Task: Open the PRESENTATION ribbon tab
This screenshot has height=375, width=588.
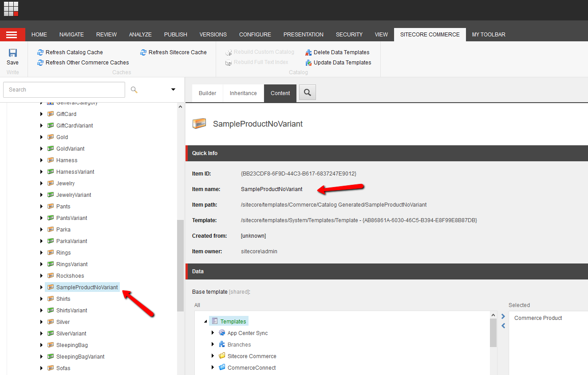Action: (x=304, y=35)
